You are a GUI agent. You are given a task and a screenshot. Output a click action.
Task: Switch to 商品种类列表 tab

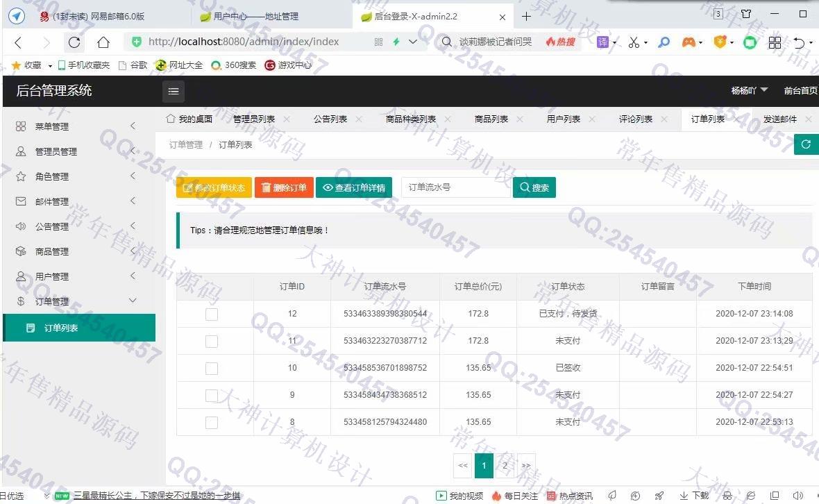click(411, 119)
